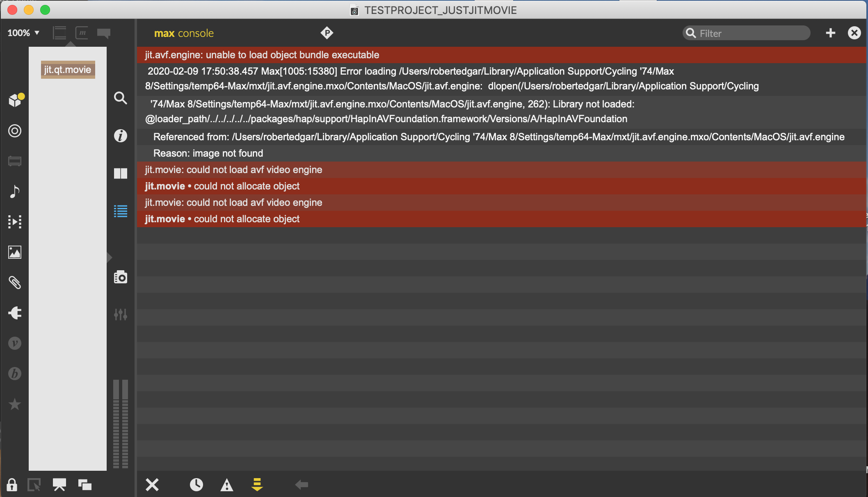
Task: Click the TESTPROJECT_JUSTJITMOVIE window title
Action: 440,10
